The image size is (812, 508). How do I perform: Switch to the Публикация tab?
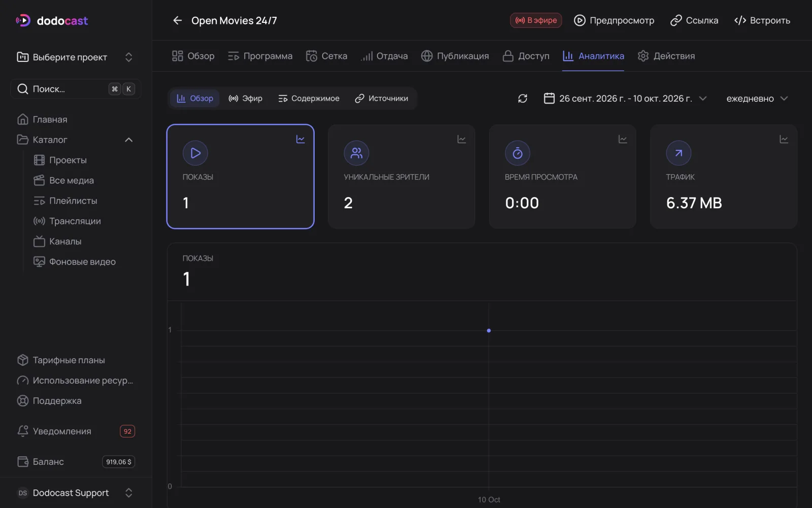tap(455, 56)
